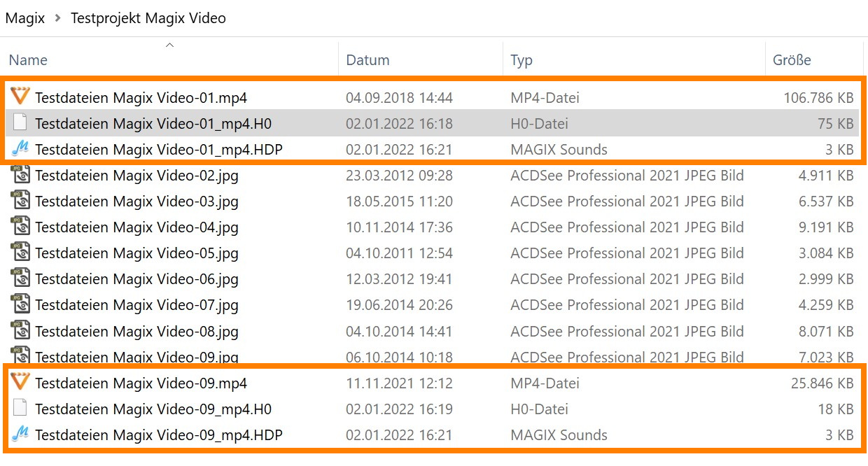The image size is (868, 466).
Task: Select file Testdateien Magix Video-08.jpg
Action: coord(137,331)
